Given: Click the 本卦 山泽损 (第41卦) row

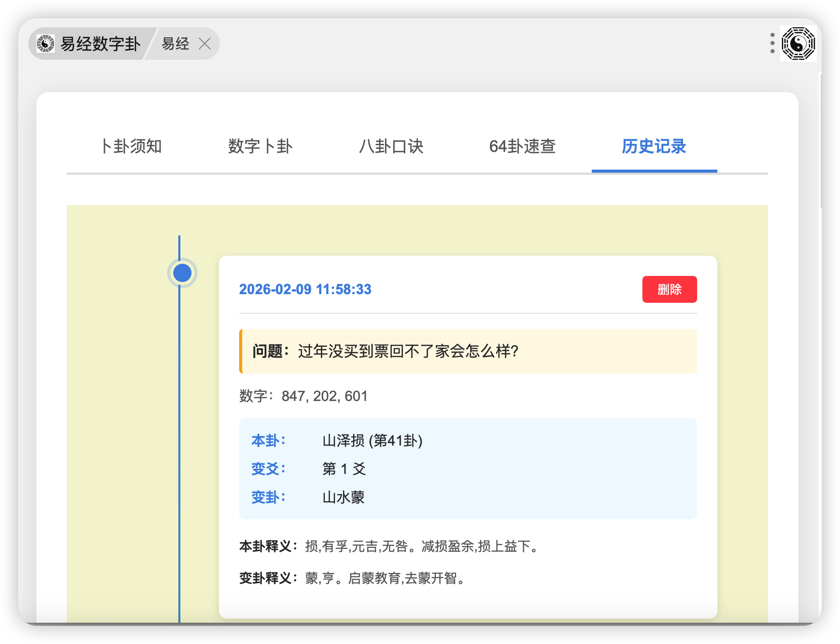Looking at the screenshot, I should coord(372,440).
